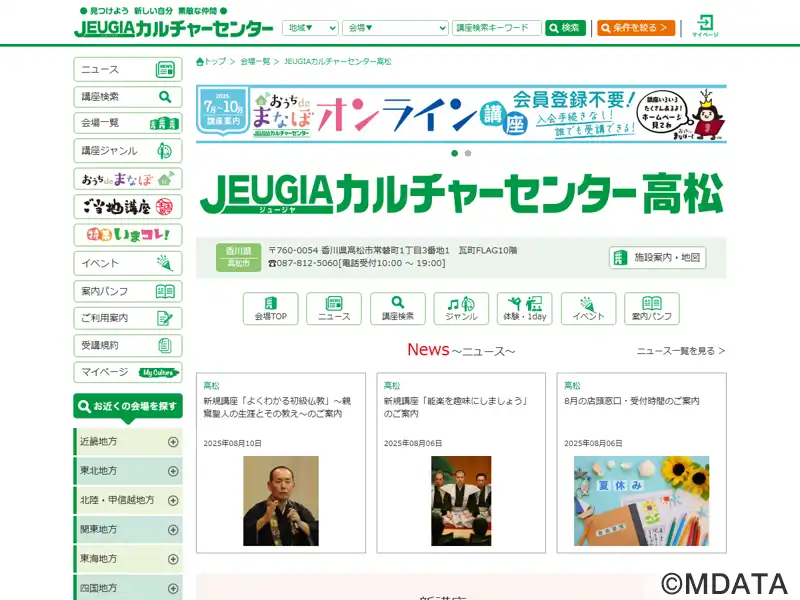
Task: Click the 案内パンフ sidebar booklet icon
Action: click(165, 291)
